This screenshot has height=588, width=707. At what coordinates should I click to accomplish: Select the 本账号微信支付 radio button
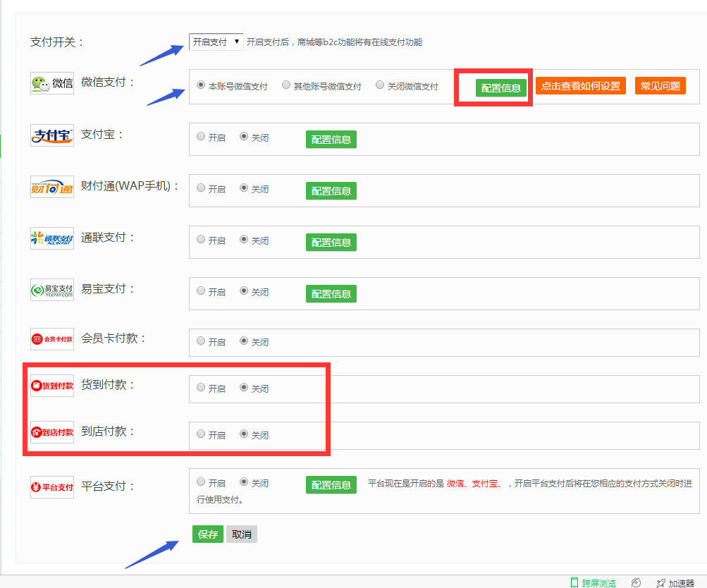tap(201, 85)
